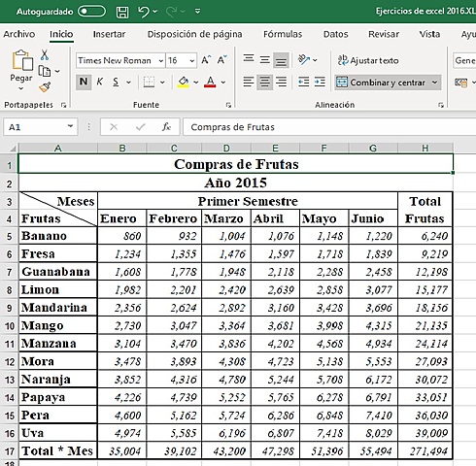Open the font size dropdown

click(x=191, y=60)
